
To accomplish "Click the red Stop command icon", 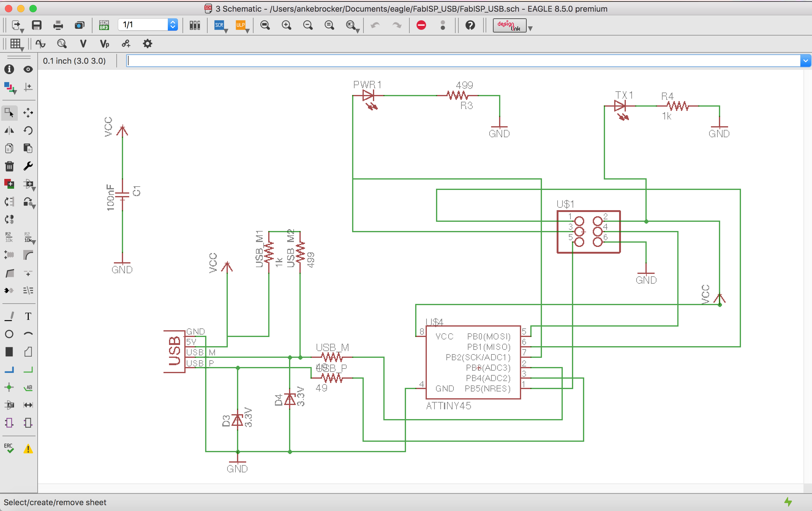I will click(421, 25).
